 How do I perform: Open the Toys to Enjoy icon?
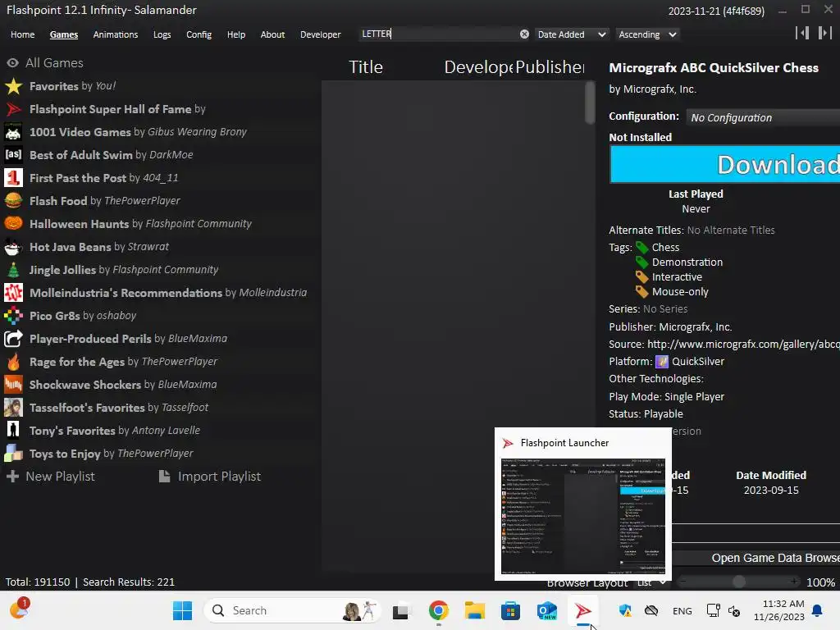pyautogui.click(x=13, y=454)
